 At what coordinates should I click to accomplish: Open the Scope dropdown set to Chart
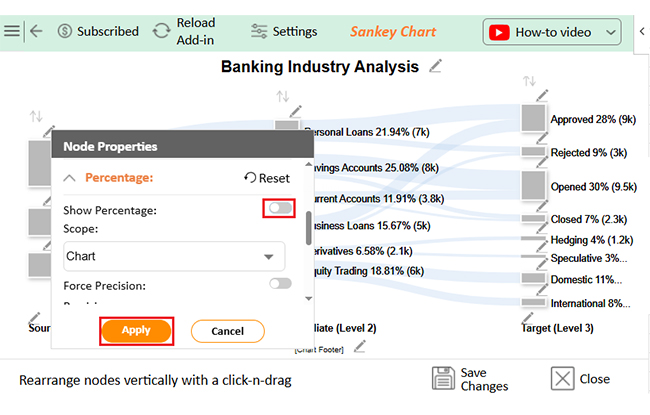click(x=170, y=257)
